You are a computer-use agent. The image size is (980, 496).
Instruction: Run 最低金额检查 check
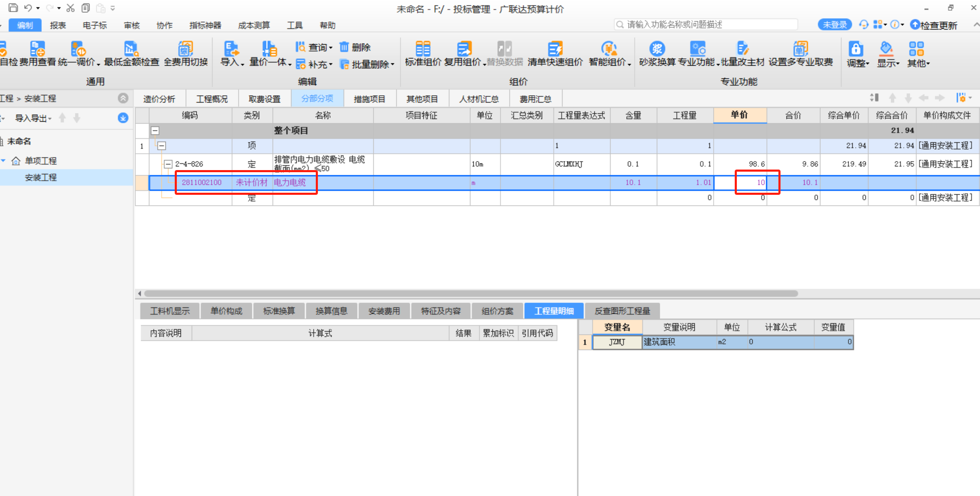pyautogui.click(x=132, y=54)
